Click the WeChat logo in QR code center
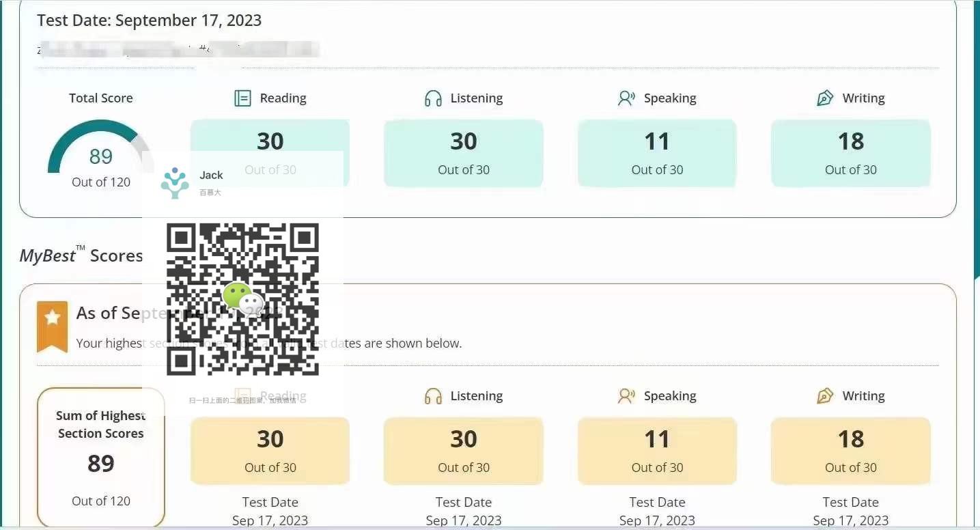Image resolution: width=980 pixels, height=530 pixels. pos(243,298)
